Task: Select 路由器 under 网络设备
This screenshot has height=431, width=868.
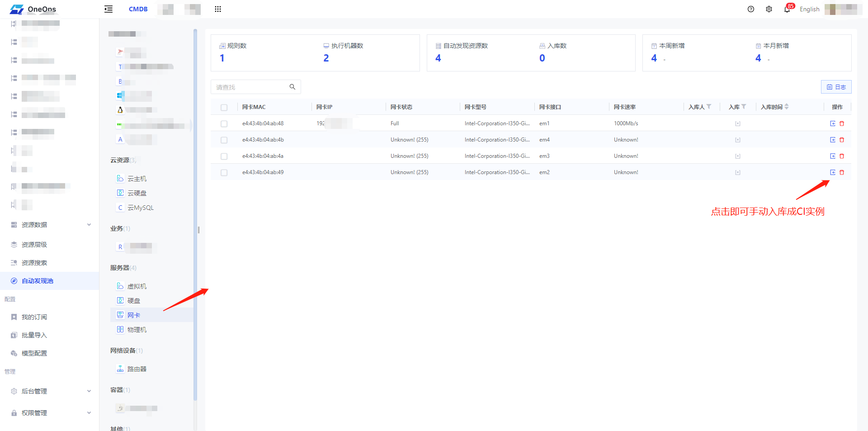Action: point(137,369)
